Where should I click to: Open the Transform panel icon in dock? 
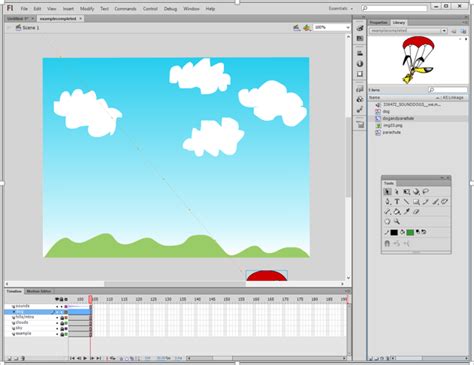360,74
